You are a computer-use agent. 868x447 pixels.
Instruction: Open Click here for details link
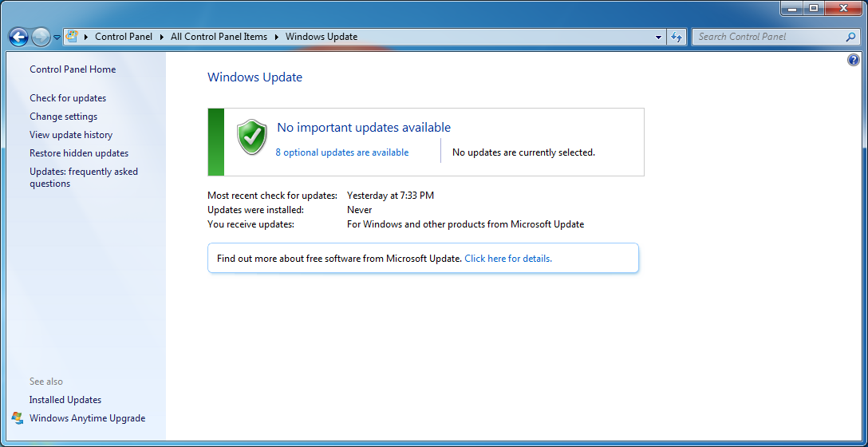pyautogui.click(x=508, y=258)
